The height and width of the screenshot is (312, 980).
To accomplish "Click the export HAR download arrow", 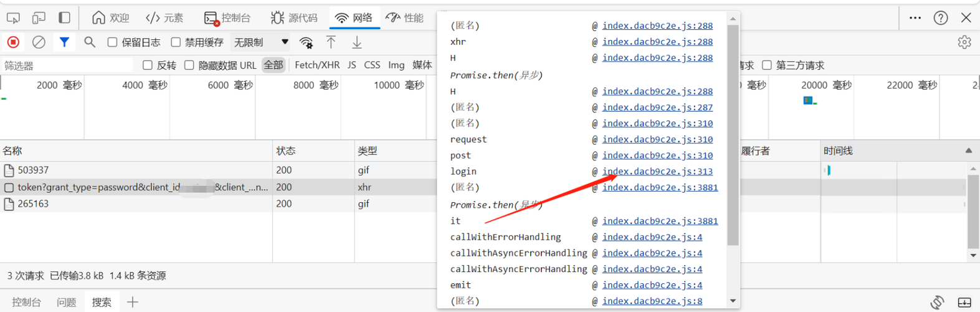I will [356, 42].
